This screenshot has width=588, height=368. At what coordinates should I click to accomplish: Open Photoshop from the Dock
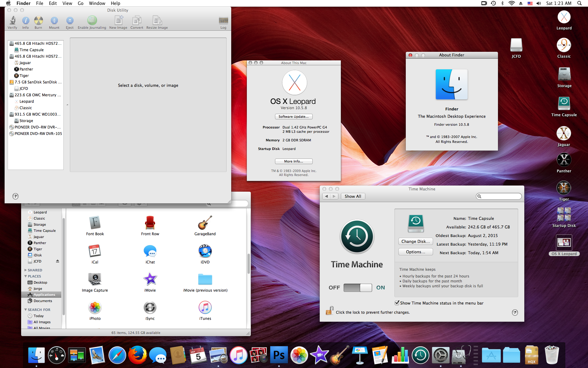279,355
